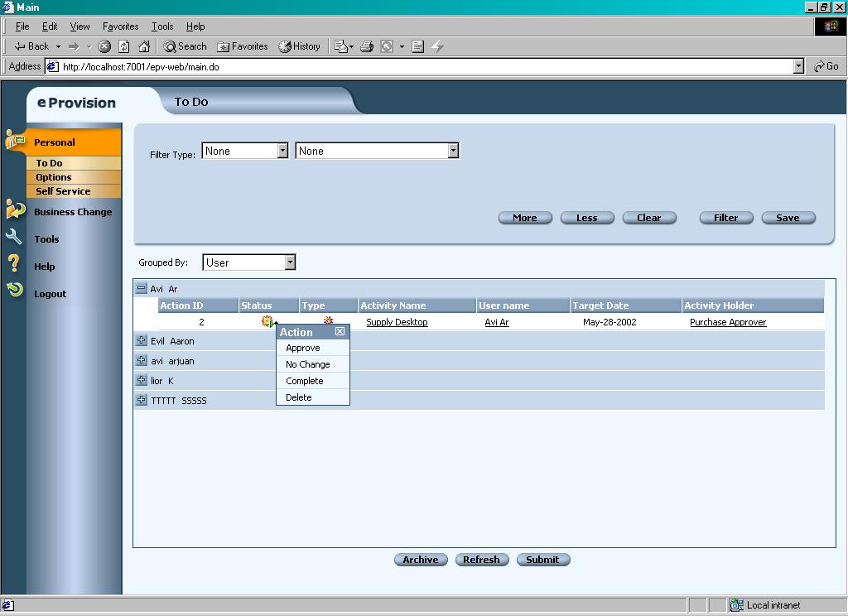Close the Action popup menu
848x616 pixels.
coord(340,332)
